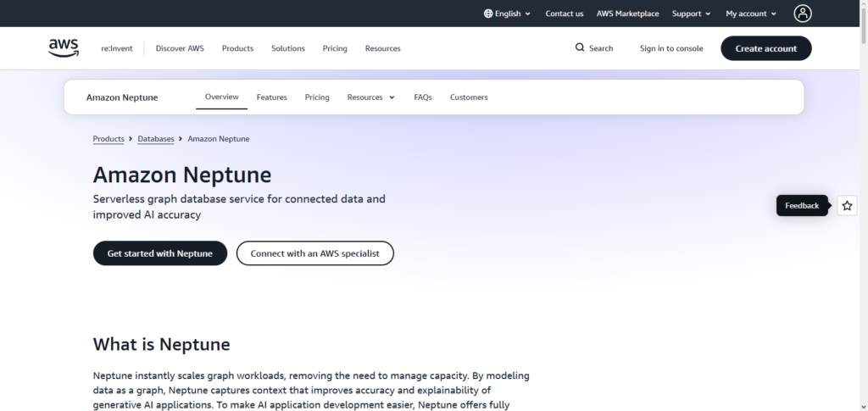This screenshot has height=411, width=868.
Task: Select the Overview tab
Action: [x=221, y=97]
